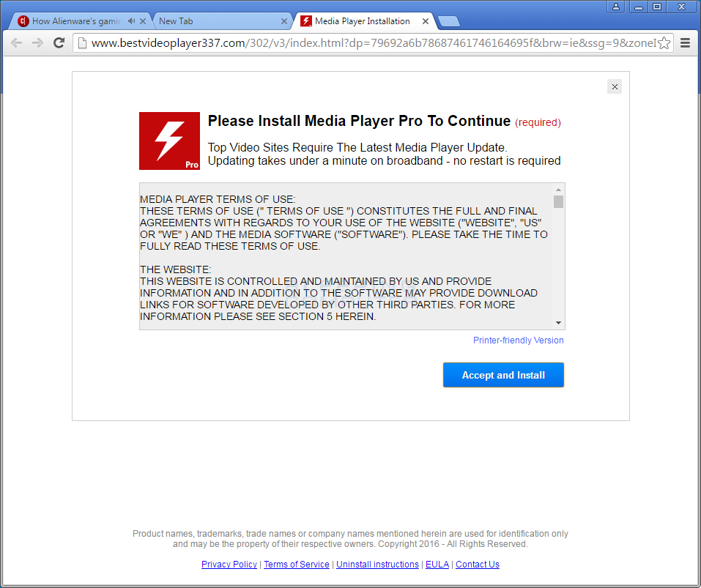
Task: Click the 'Please Install Media Player Pro' heading
Action: point(359,121)
